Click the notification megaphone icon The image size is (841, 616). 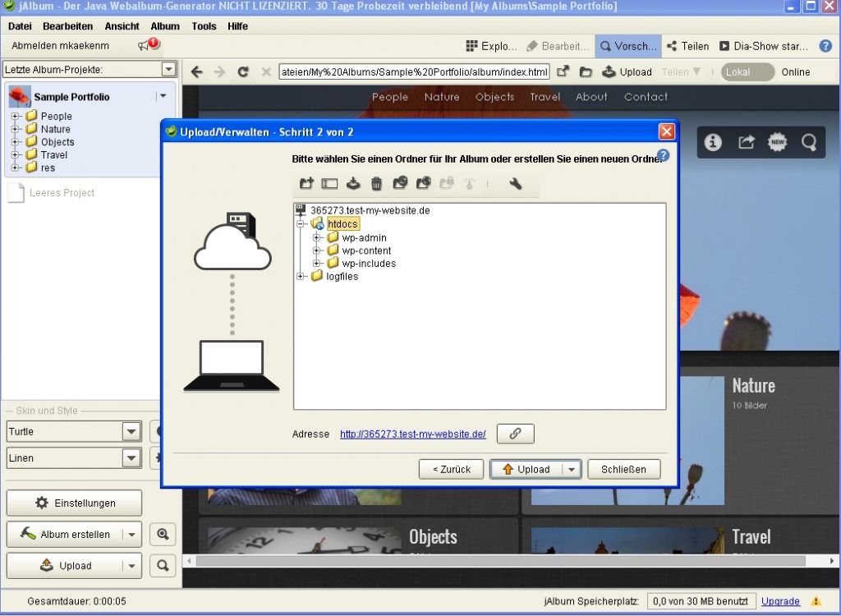coord(149,44)
